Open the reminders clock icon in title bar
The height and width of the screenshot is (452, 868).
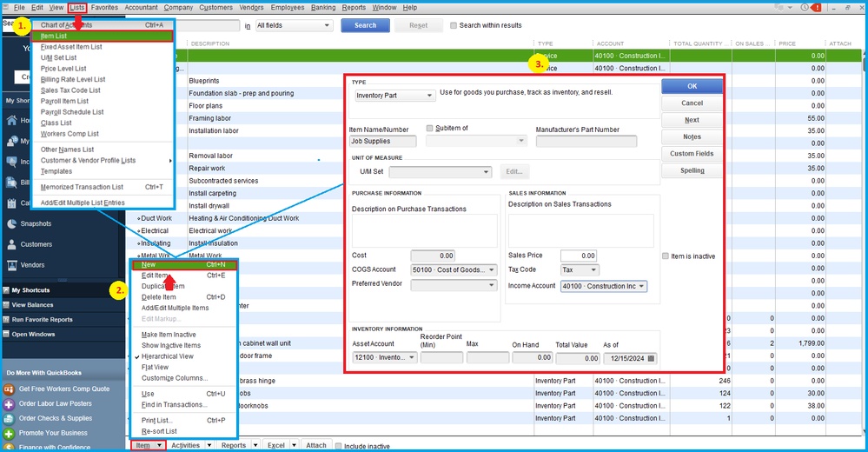(805, 7)
